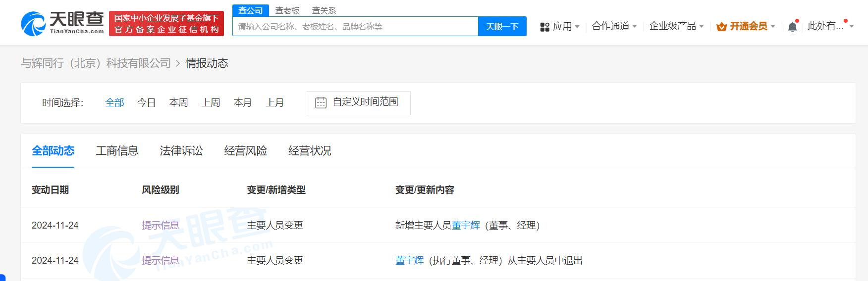Switch to the 法律诉讼 tab
This screenshot has height=281, width=868.
181,151
